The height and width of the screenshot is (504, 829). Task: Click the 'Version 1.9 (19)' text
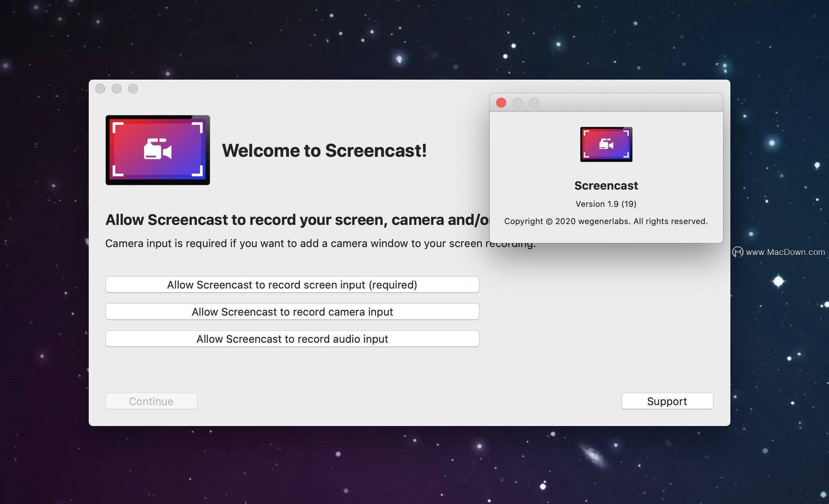point(606,204)
